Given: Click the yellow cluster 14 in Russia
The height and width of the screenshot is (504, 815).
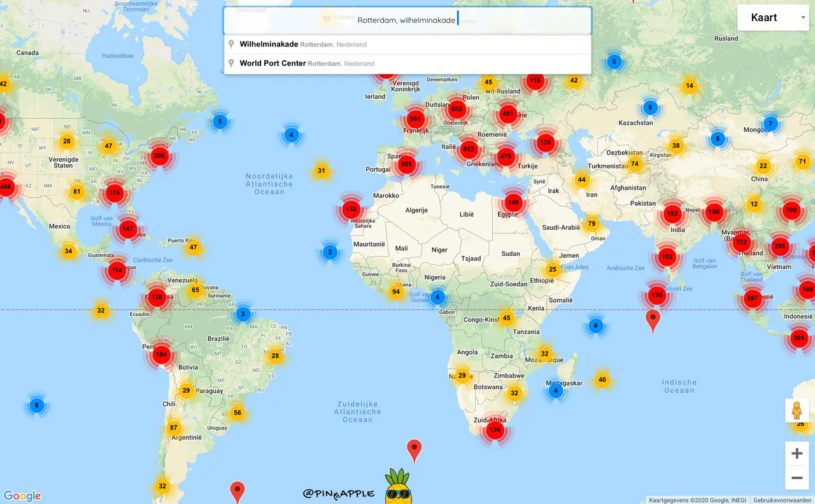Looking at the screenshot, I should pos(690,86).
